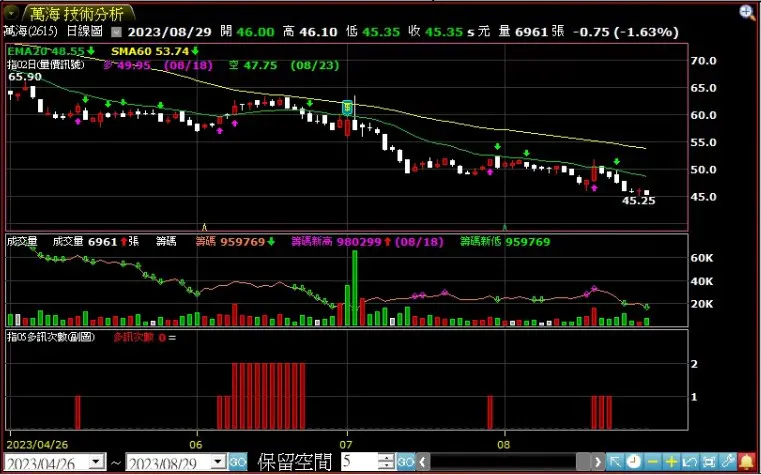Click the GO button after 保留空間
This screenshot has width=761, height=475.
coord(406,461)
